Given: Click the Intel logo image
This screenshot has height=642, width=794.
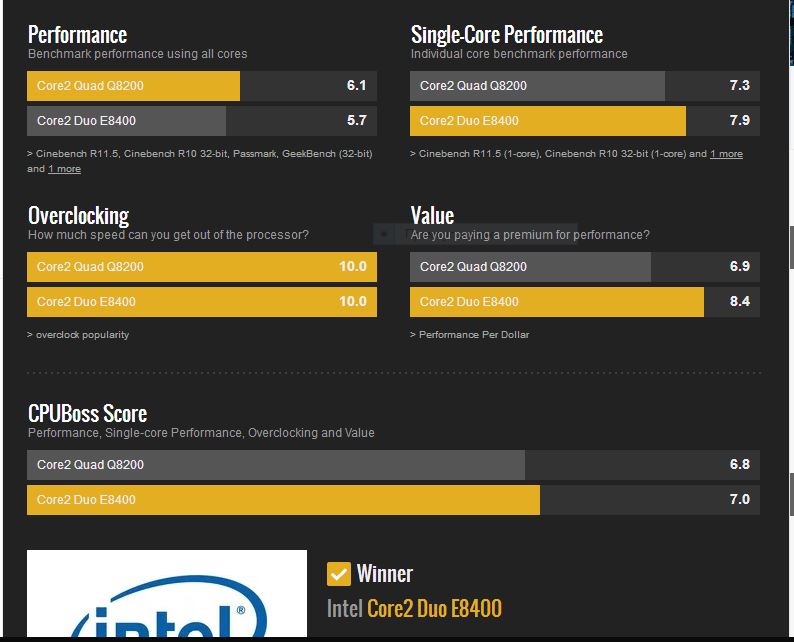Looking at the screenshot, I should [x=167, y=597].
